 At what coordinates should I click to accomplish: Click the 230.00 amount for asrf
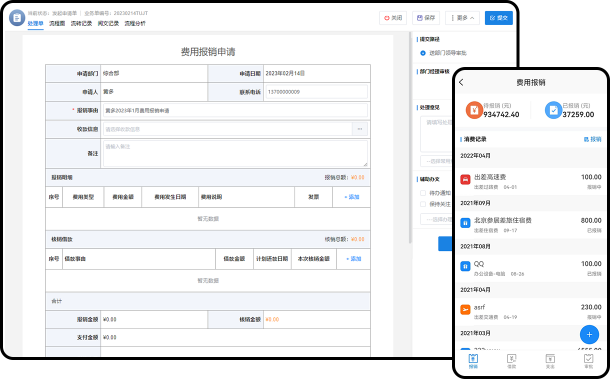coord(591,307)
